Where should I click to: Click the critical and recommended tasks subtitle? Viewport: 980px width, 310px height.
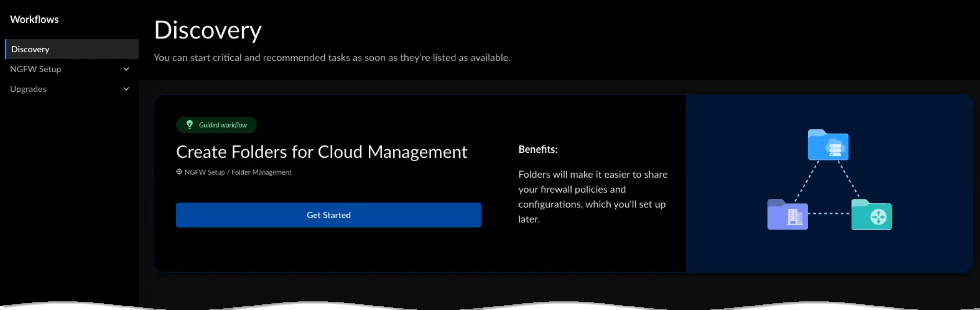[x=332, y=58]
